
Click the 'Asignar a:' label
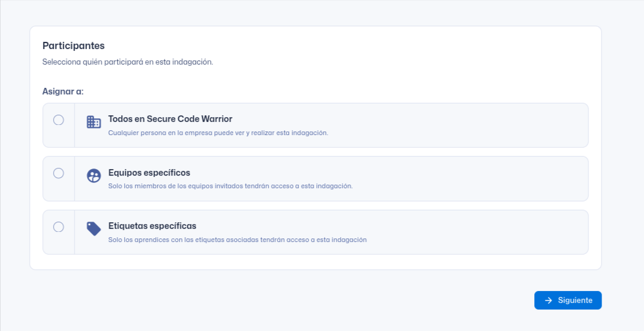click(63, 91)
